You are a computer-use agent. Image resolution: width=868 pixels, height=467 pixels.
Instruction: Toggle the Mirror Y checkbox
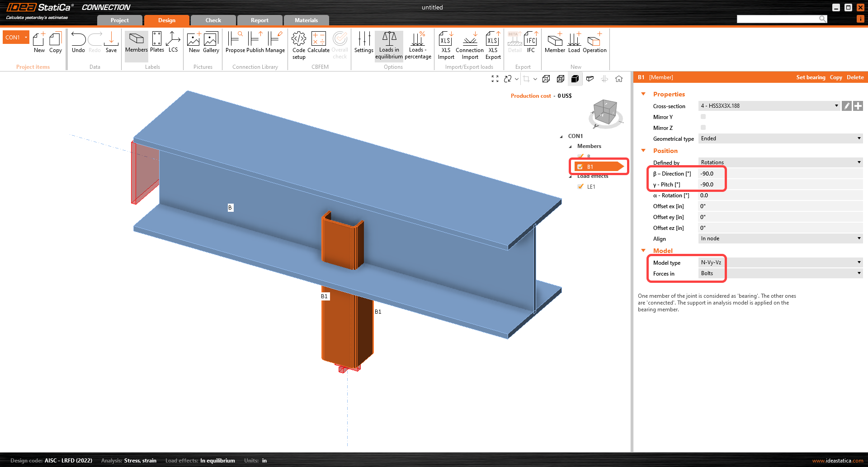coord(703,116)
